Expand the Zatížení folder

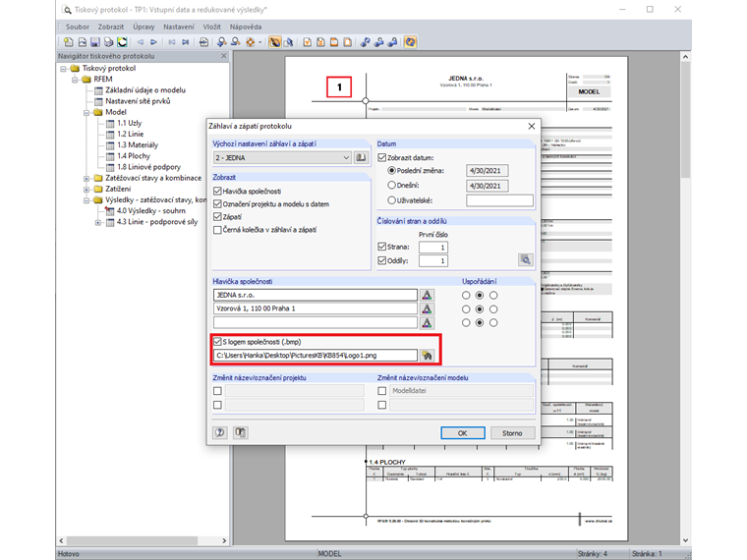[86, 190]
